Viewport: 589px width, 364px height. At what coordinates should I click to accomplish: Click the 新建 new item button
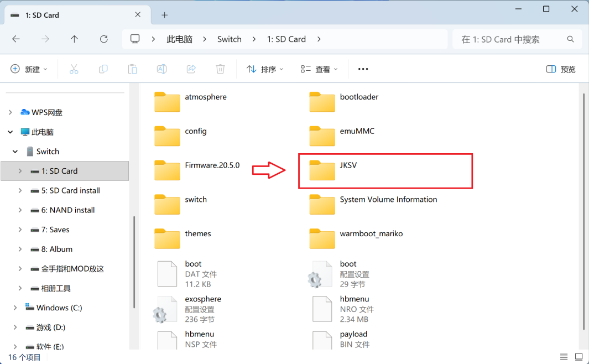click(x=29, y=69)
